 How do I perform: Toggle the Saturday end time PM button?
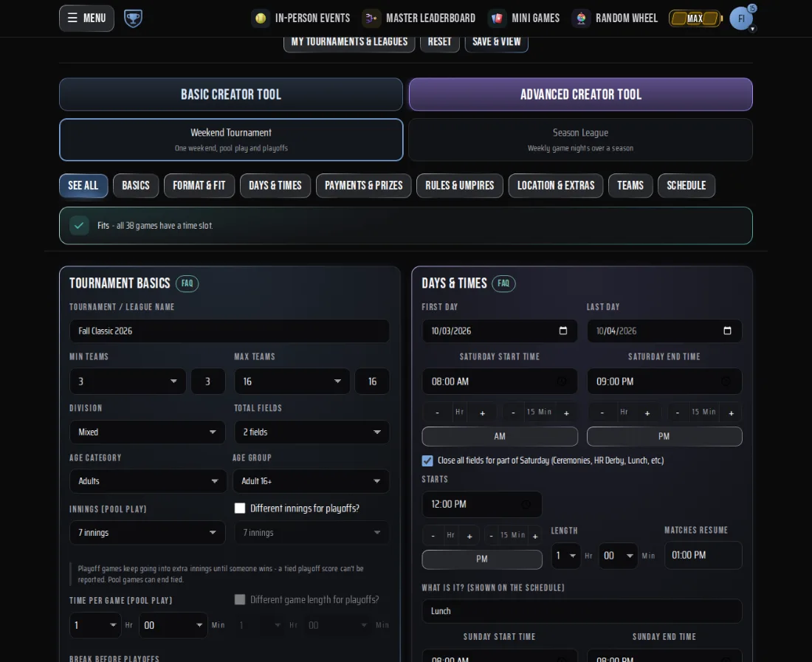(664, 436)
